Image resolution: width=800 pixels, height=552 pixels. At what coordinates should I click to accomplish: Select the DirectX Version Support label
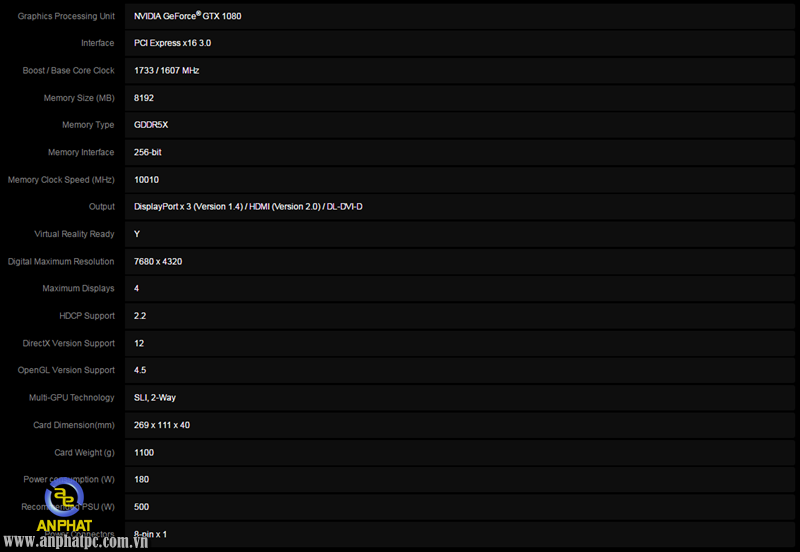[69, 343]
